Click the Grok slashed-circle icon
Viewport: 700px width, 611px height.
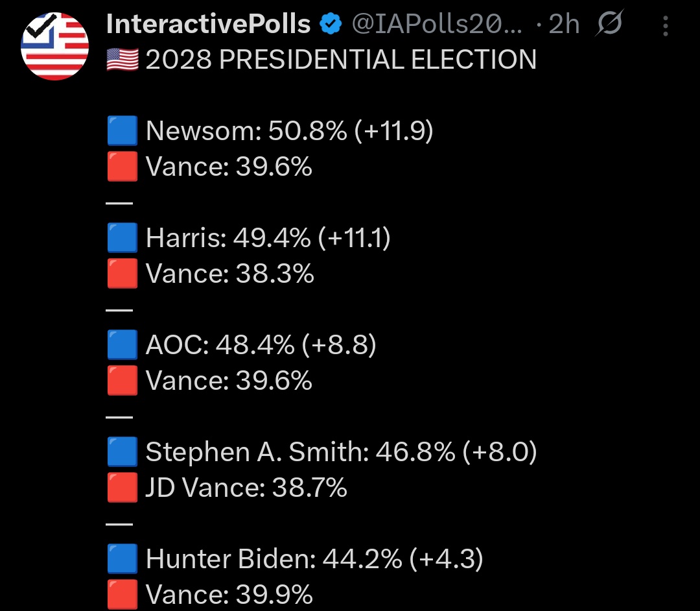pos(609,23)
